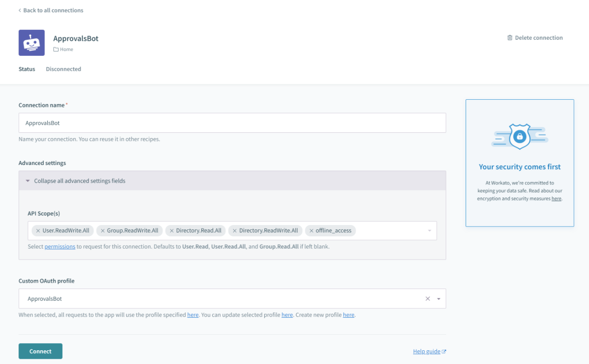Screen dimensions: 589x364
Task: Remove the offline_access scope tag
Action: click(311, 231)
